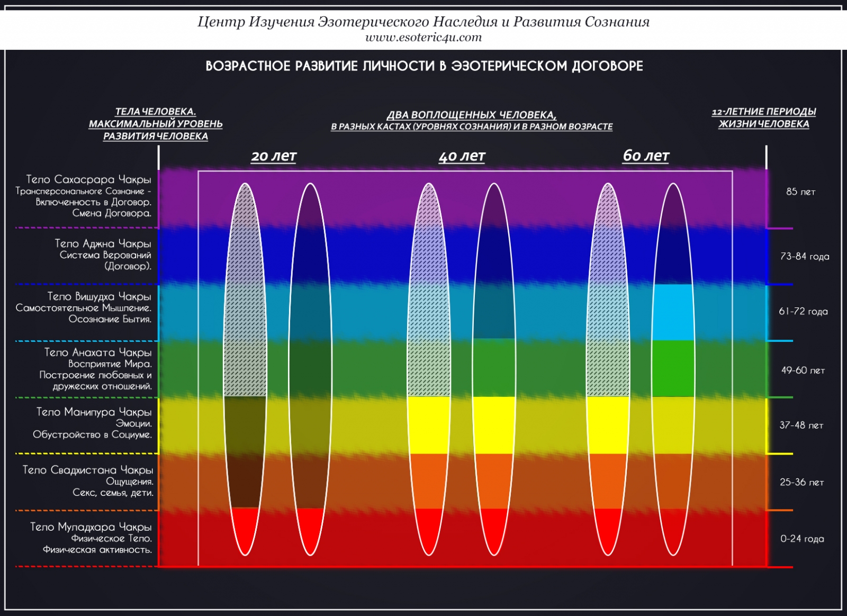This screenshot has height=616, width=847.
Task: Select the 'Тело Анахата Чакры' label
Action: [98, 352]
